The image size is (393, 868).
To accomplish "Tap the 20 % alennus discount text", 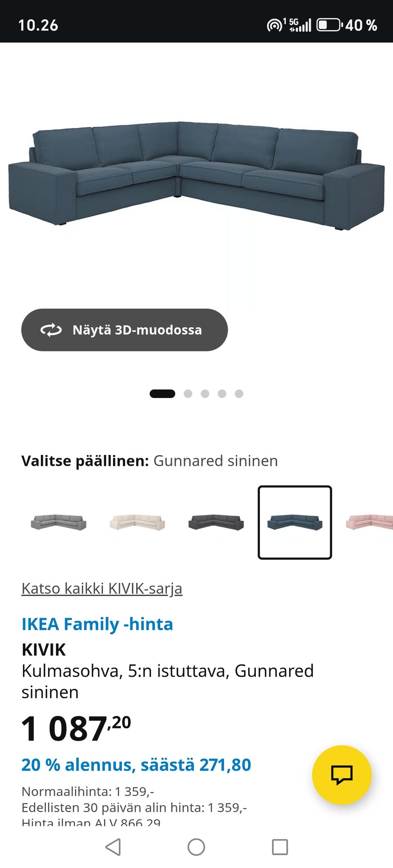I will click(136, 764).
